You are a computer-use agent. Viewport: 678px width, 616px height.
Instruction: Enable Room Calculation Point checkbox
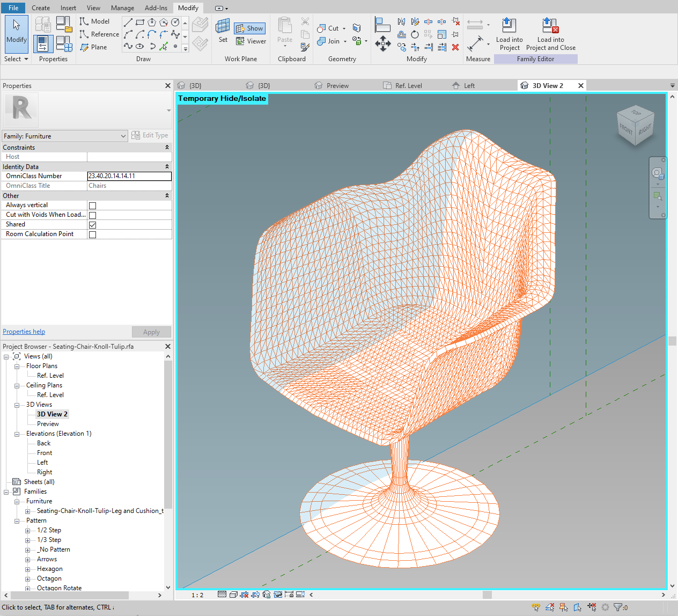[x=92, y=234]
